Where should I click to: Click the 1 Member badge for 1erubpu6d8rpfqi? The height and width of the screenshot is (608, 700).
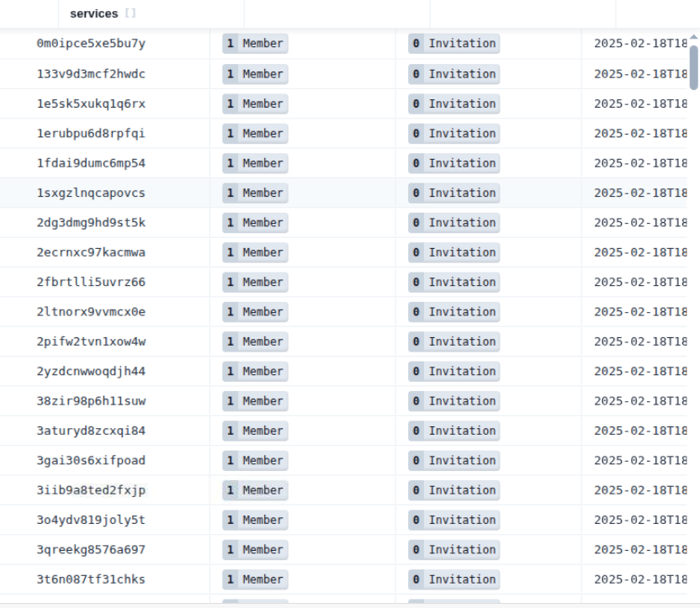255,133
